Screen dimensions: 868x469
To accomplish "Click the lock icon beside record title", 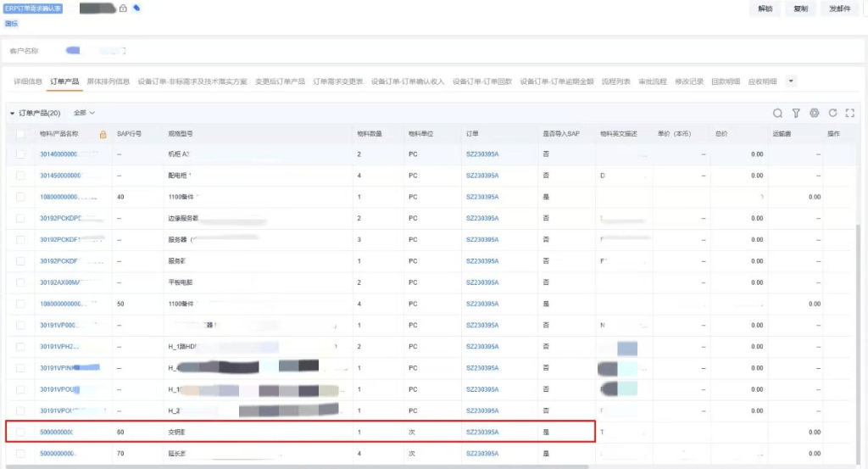I will 124,8.
